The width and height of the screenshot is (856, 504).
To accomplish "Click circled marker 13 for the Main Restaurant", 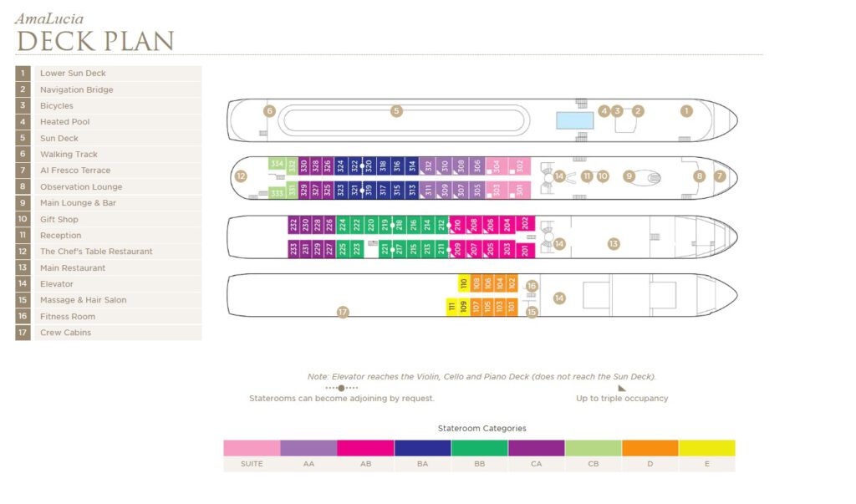I will click(614, 243).
